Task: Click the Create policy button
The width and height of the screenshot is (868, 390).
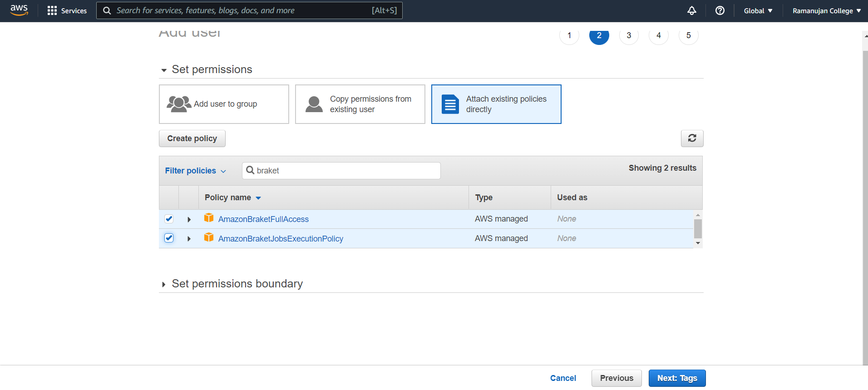Action: (x=192, y=138)
